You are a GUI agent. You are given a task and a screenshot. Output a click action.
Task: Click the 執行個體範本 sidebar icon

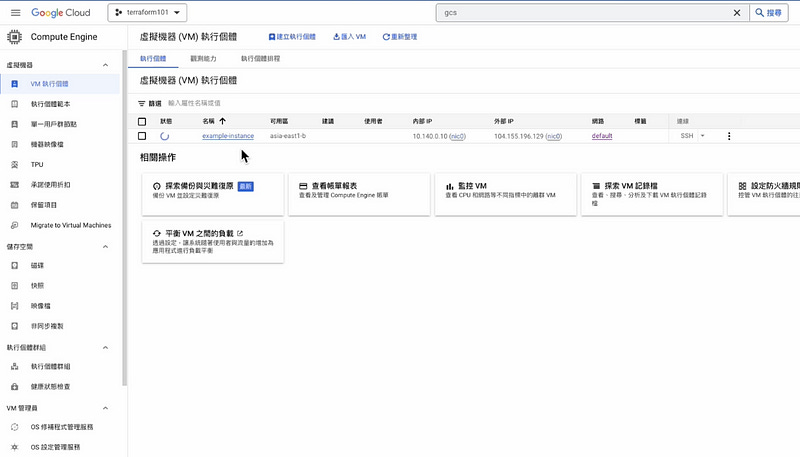coord(14,104)
